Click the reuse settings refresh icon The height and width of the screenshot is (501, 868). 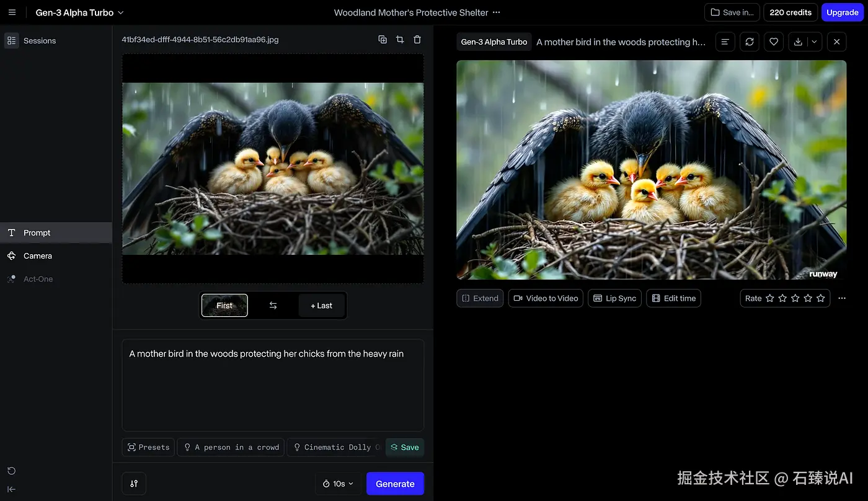(x=750, y=42)
